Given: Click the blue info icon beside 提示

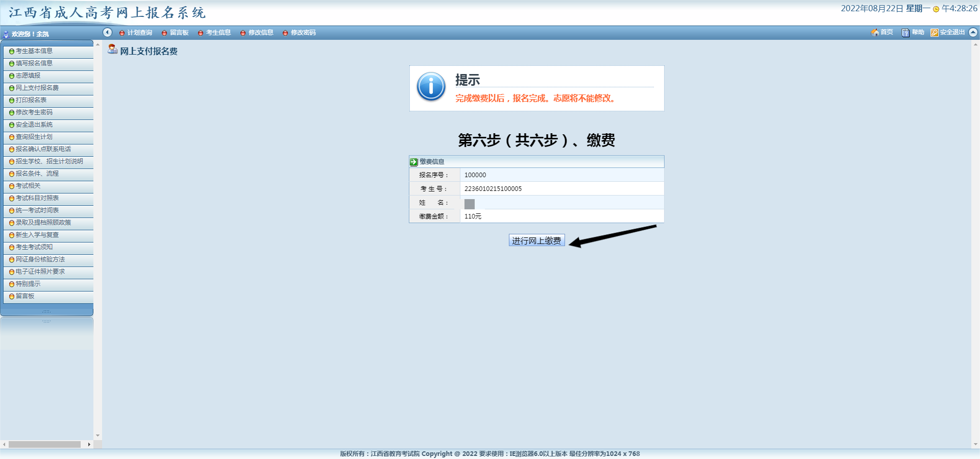Looking at the screenshot, I should coord(431,86).
